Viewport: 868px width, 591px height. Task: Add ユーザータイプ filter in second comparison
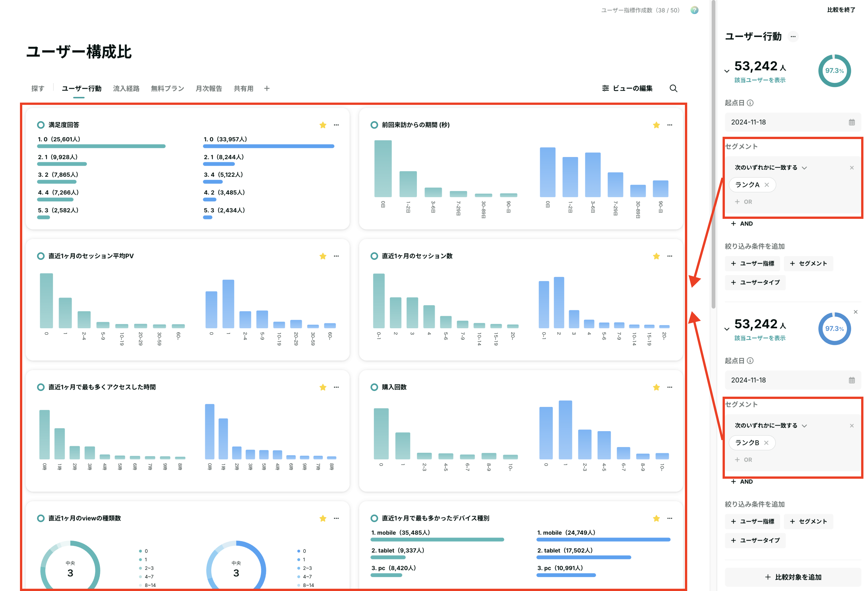click(755, 541)
